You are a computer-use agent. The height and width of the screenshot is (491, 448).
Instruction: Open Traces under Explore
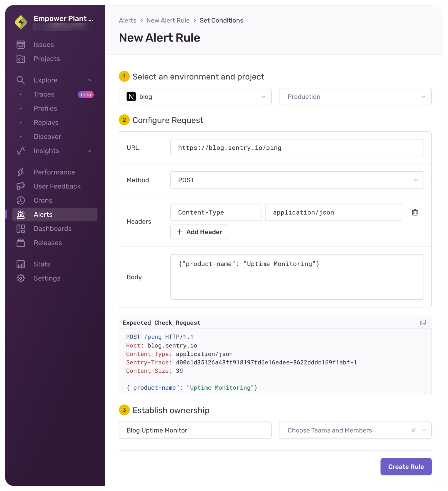click(44, 94)
